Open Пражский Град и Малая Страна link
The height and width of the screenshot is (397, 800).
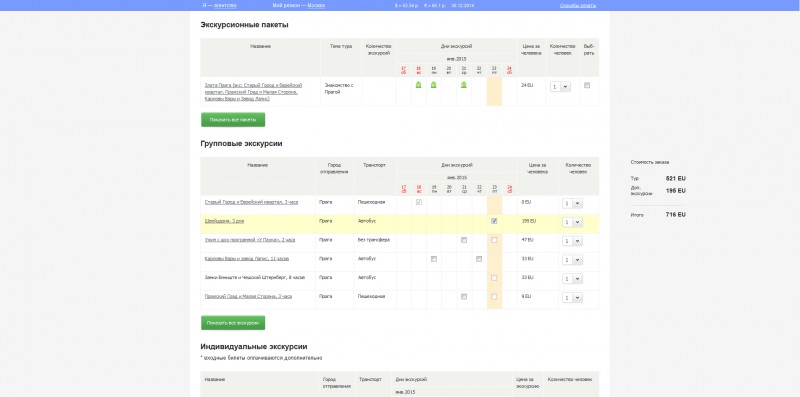point(248,296)
